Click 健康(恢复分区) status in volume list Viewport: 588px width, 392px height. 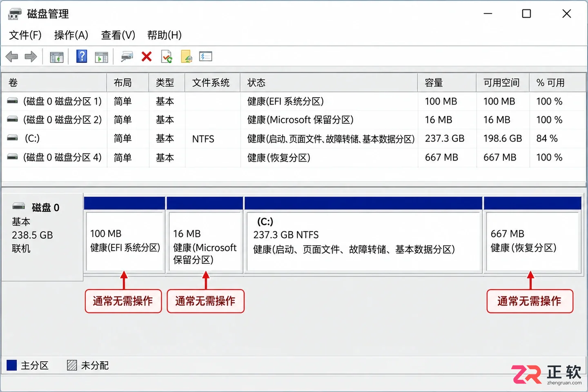click(x=279, y=157)
